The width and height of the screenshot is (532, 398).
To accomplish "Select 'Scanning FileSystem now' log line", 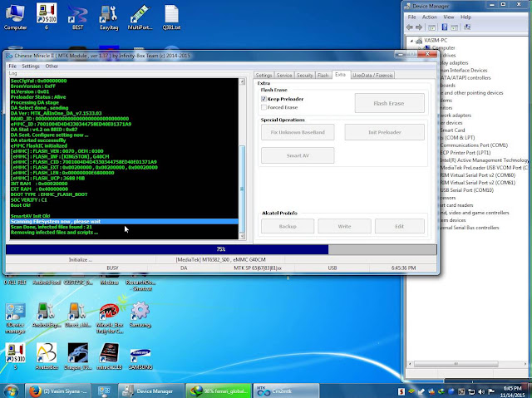I will coord(124,221).
